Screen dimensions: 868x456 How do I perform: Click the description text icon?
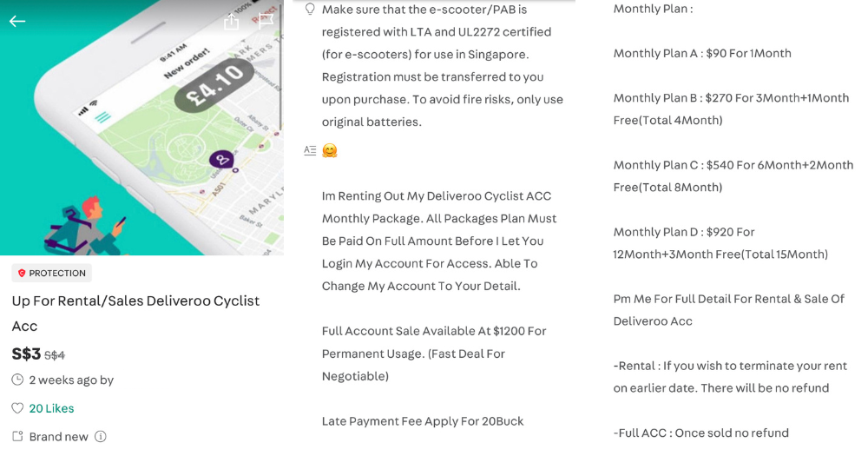click(310, 150)
